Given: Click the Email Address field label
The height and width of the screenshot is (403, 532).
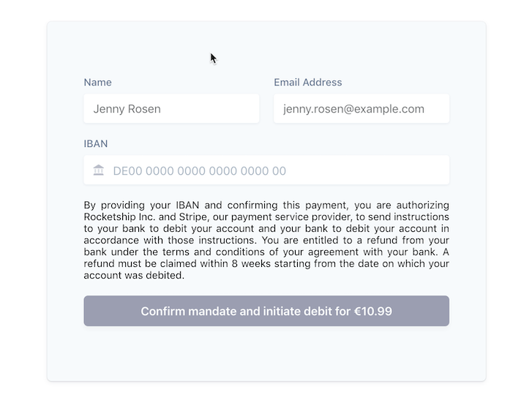Looking at the screenshot, I should click(x=308, y=82).
